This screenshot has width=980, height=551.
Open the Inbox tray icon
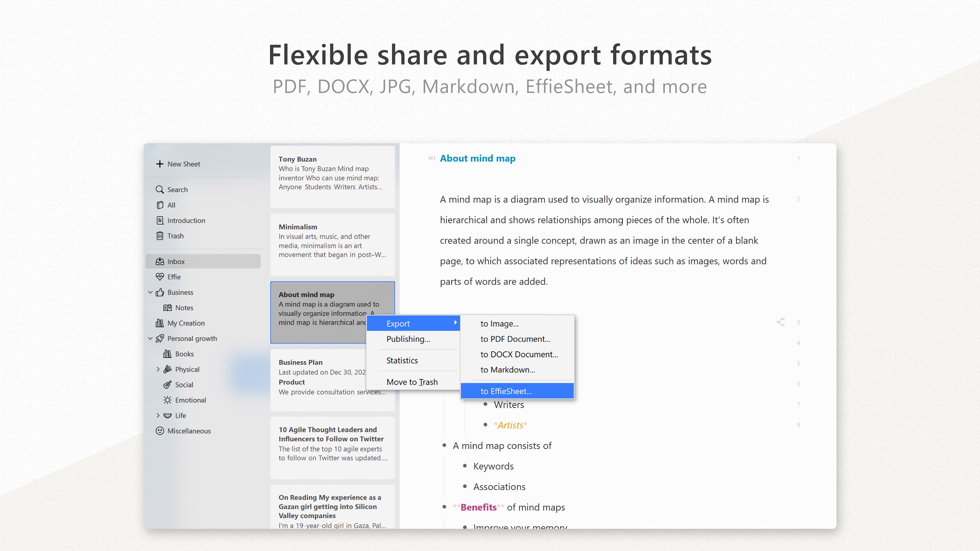160,261
